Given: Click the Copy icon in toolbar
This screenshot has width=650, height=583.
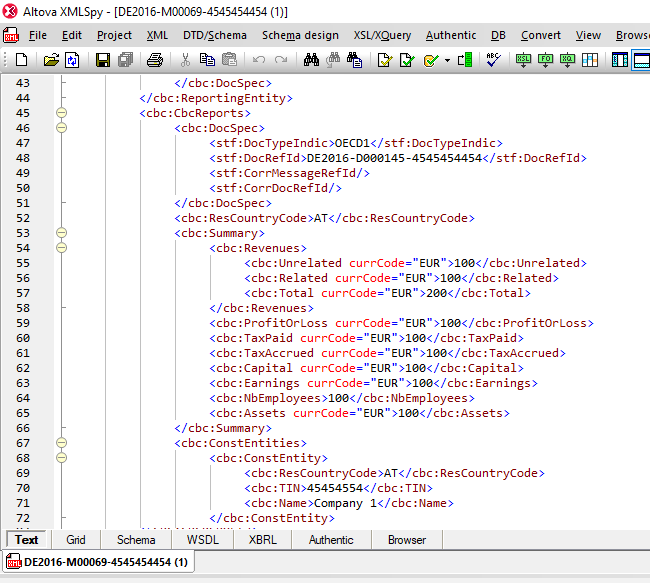Looking at the screenshot, I should (x=206, y=60).
